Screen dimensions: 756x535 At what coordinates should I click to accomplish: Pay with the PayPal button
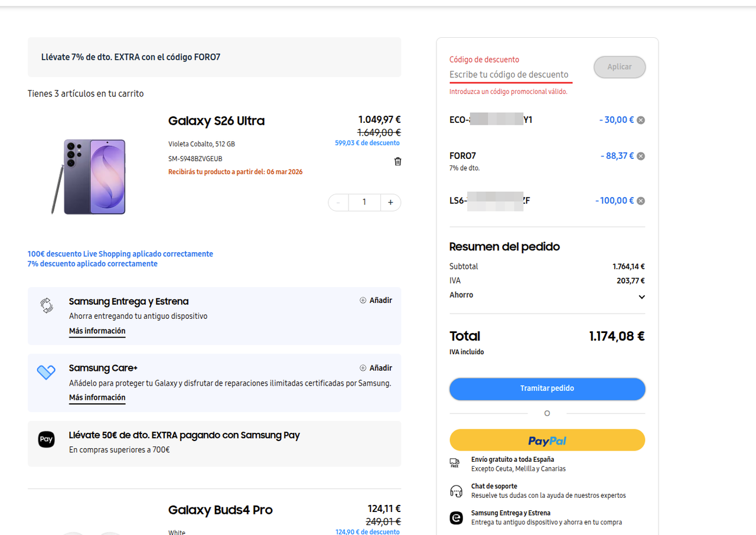pyautogui.click(x=547, y=441)
